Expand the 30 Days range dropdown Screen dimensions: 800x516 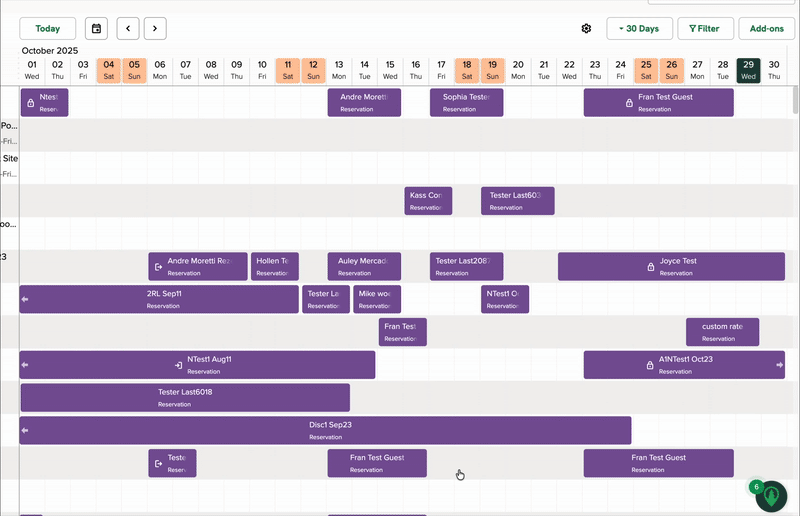click(638, 29)
